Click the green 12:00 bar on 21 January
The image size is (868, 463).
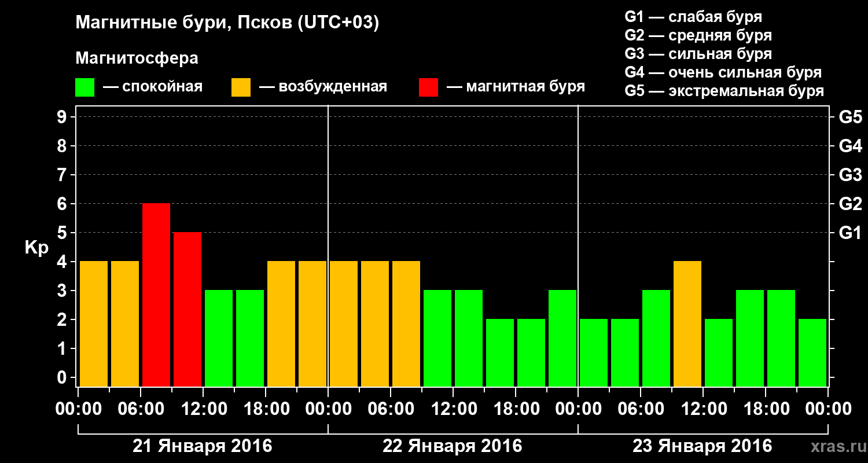(x=219, y=338)
